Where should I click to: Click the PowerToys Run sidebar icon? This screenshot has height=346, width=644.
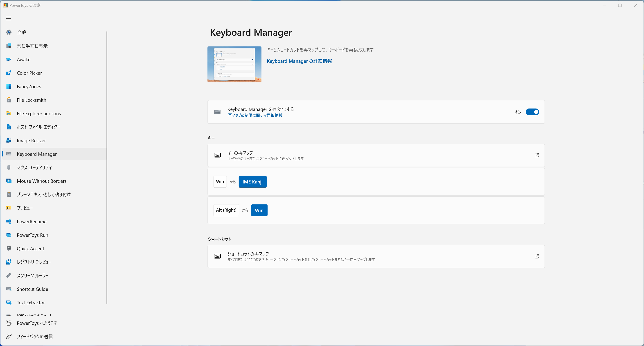click(9, 235)
